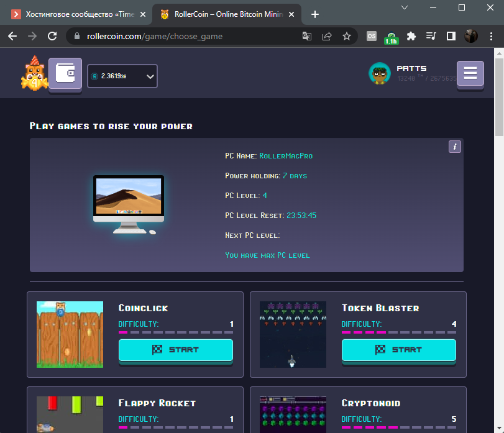Open the Last.fm extension icon
Image resolution: width=504 pixels, height=433 pixels.
372,36
